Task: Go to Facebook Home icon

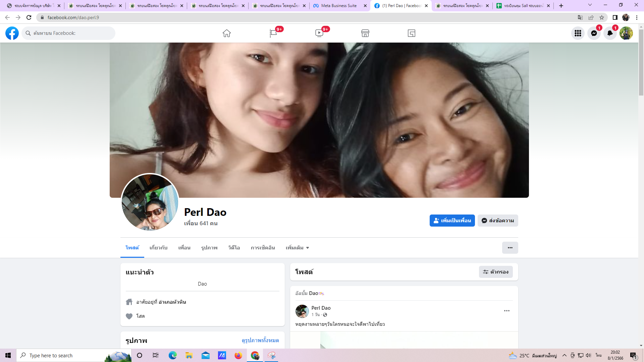Action: point(226,33)
